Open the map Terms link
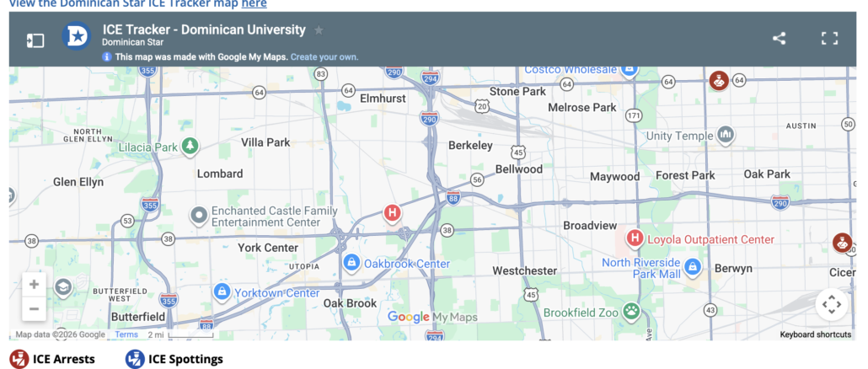868x369 pixels. point(126,334)
